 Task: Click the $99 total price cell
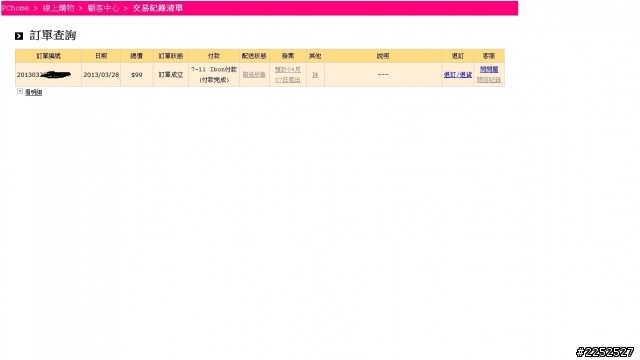pos(137,75)
